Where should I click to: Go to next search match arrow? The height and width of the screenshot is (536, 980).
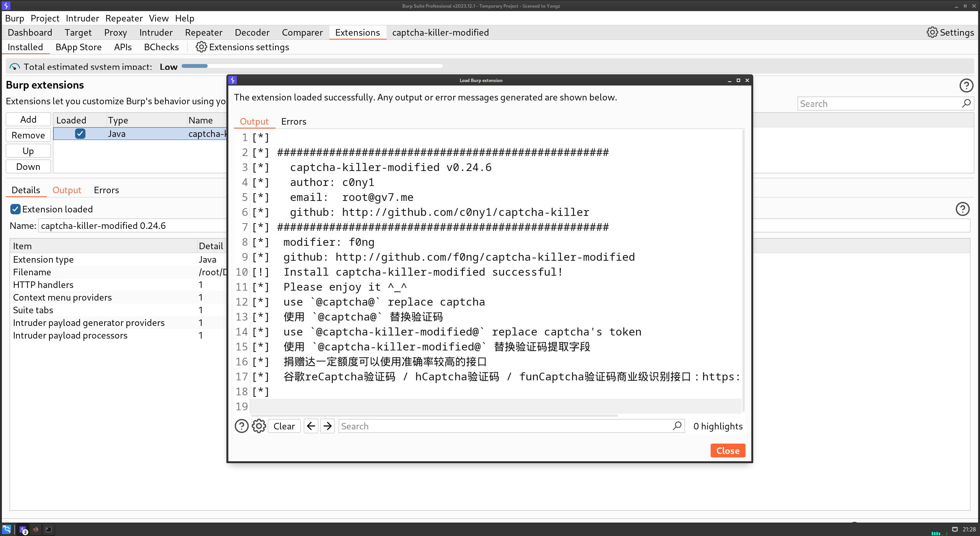click(328, 426)
